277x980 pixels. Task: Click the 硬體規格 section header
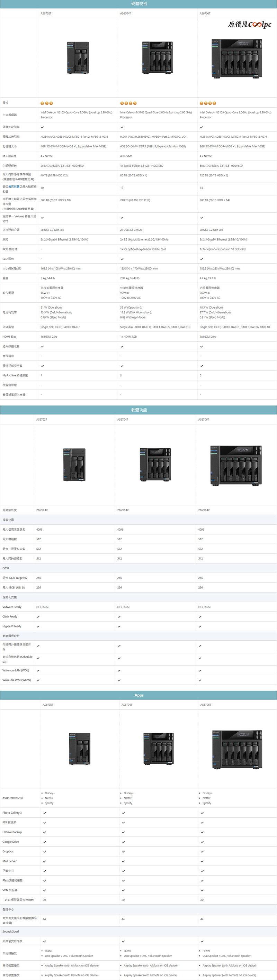139,4
